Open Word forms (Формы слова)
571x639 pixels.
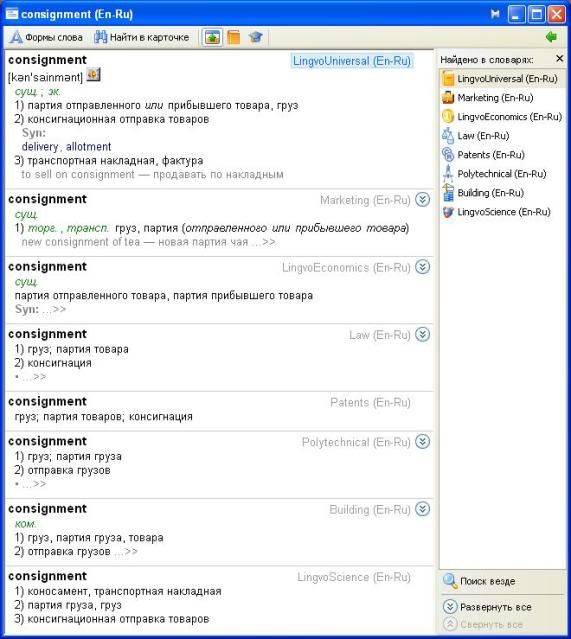46,37
